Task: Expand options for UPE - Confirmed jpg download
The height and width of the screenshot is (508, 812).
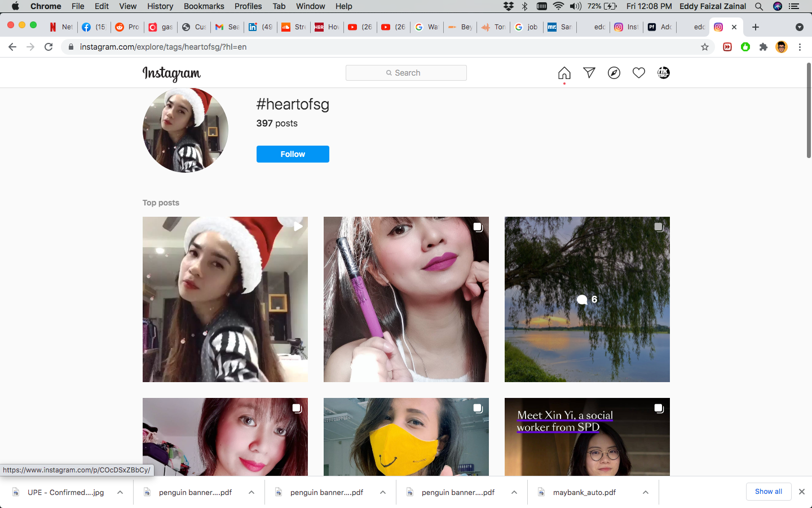Action: click(x=120, y=492)
